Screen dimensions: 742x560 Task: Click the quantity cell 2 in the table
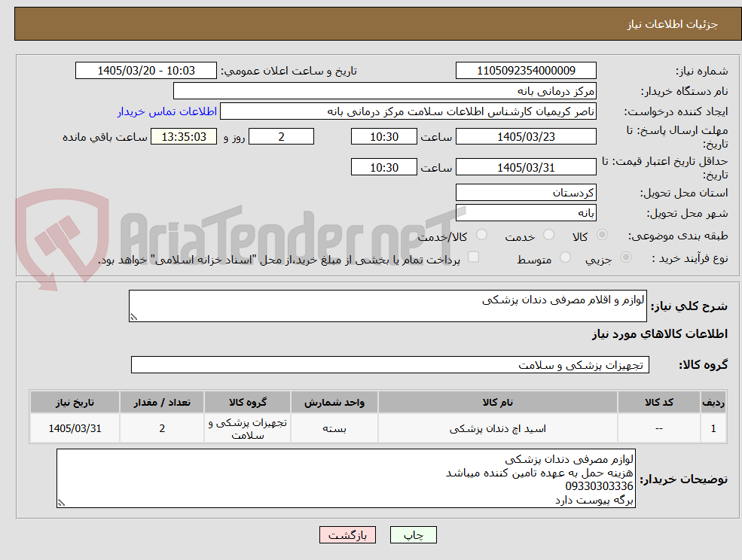pyautogui.click(x=162, y=428)
